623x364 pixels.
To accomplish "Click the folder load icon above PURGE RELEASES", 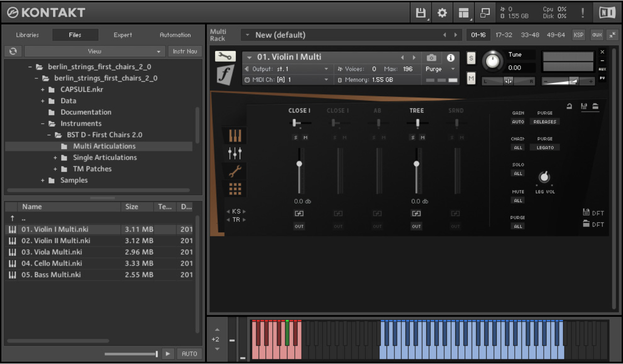I will point(595,106).
